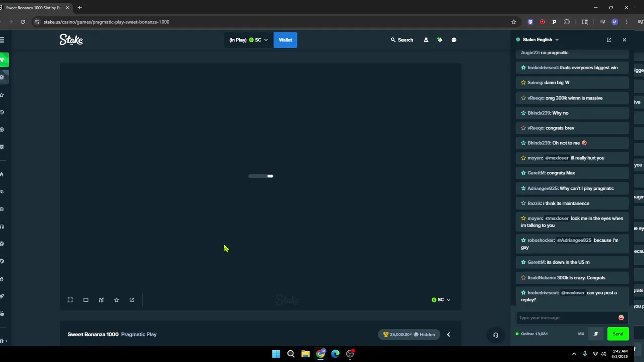Click username Augie22 in chat

(x=531, y=53)
